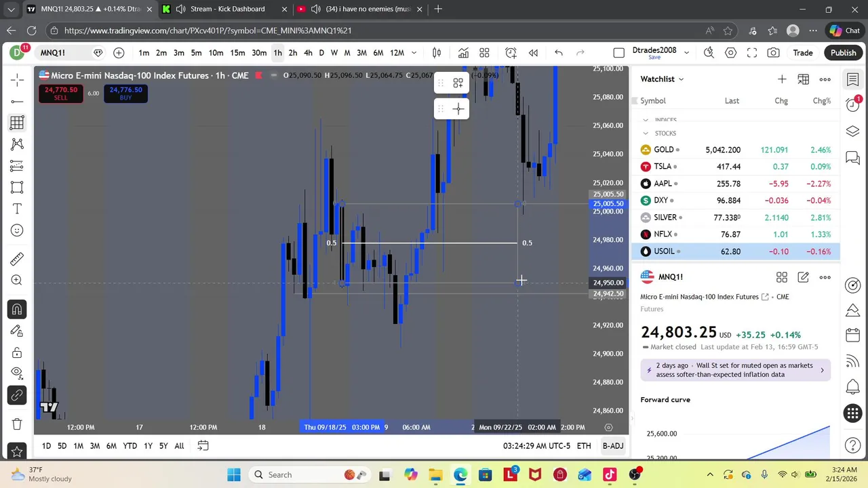Open Quick Search icon
Screen dimensions: 868x488
coord(709,53)
